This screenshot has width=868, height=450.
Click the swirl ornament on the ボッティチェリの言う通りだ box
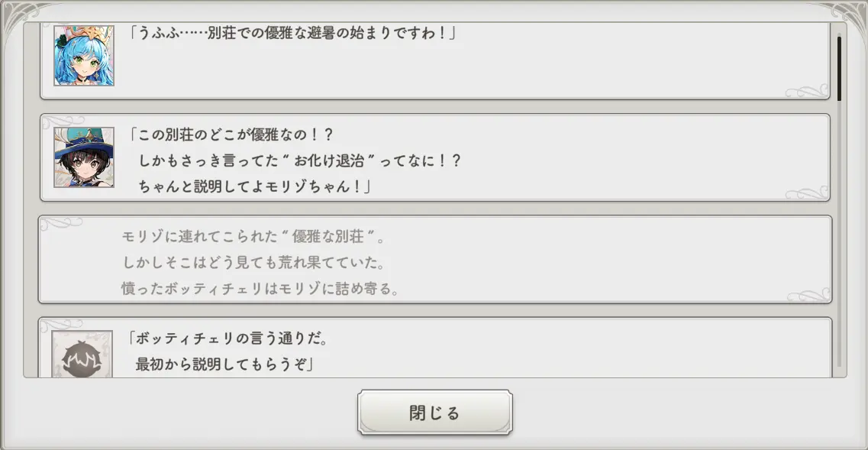pos(63,324)
